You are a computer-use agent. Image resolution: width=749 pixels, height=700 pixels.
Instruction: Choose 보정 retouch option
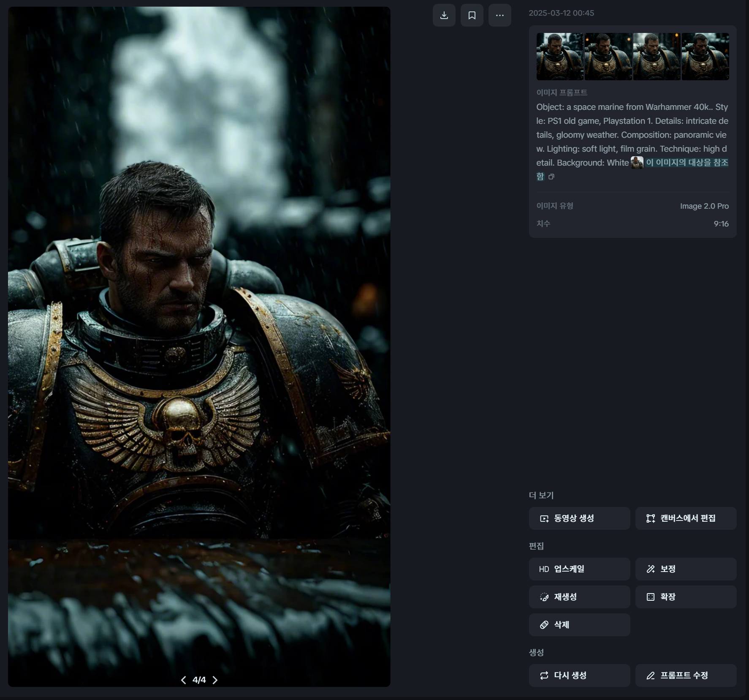click(x=686, y=569)
